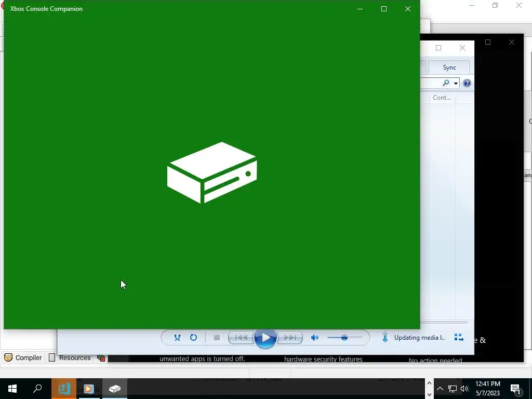Expand the Media Player search options dropdown
This screenshot has width=532, height=399.
click(x=456, y=83)
